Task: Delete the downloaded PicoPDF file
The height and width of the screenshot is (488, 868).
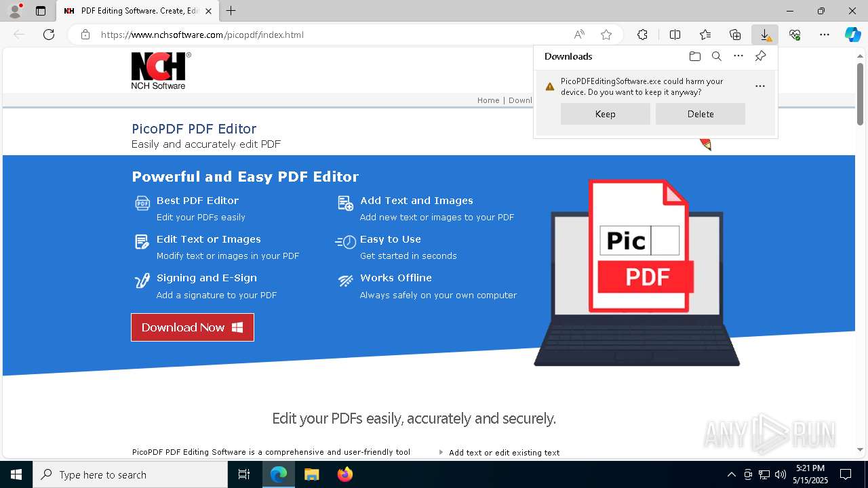Action: click(701, 114)
